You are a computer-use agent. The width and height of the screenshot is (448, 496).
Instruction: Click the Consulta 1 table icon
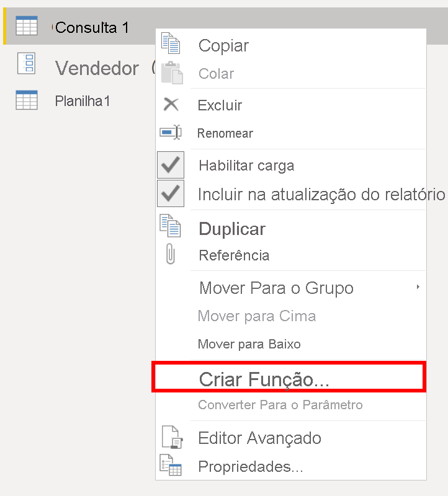[x=26, y=27]
